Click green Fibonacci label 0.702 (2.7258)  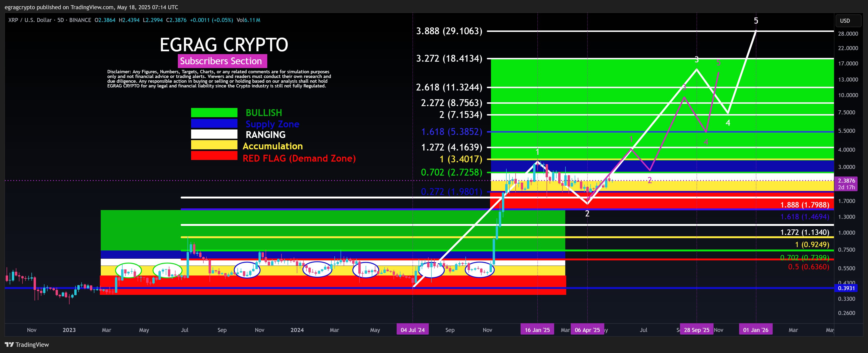coord(452,172)
